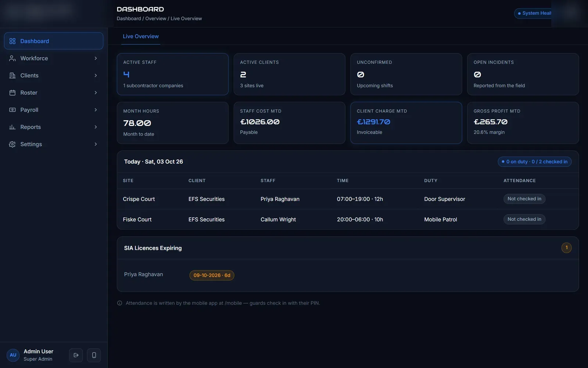The image size is (588, 368).
Task: Open the Client Charge MTD card
Action: click(x=406, y=123)
